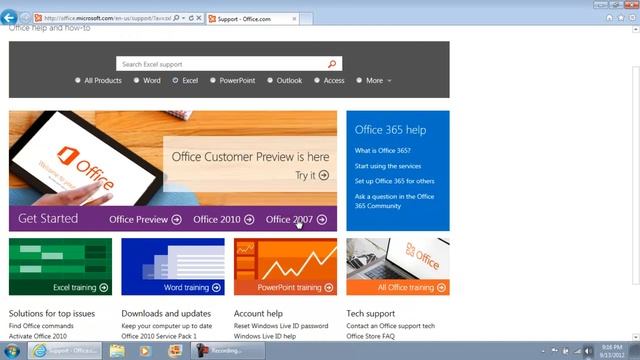
Task: Click the volume speaker tray icon
Action: (588, 351)
